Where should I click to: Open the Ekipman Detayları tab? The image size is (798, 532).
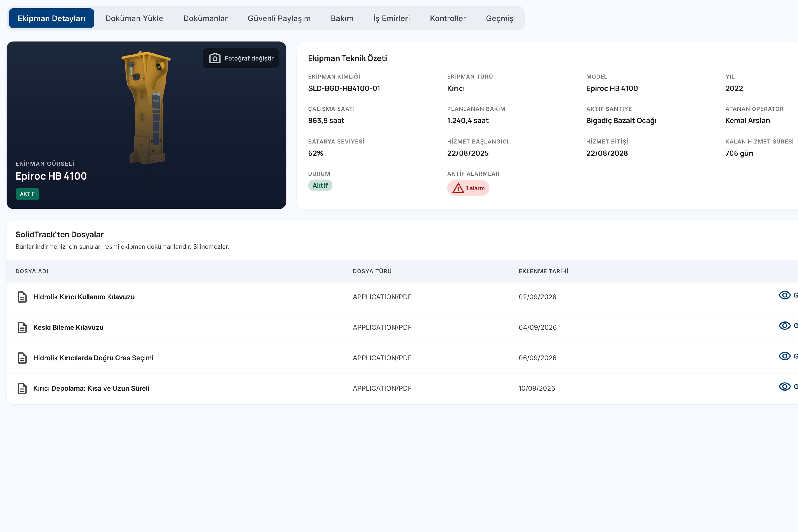tap(51, 18)
